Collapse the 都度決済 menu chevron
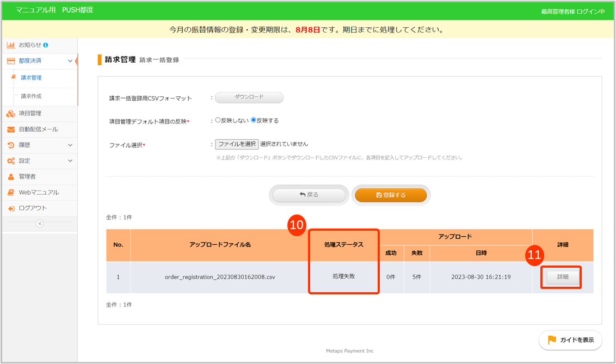The width and height of the screenshot is (616, 364). 70,61
